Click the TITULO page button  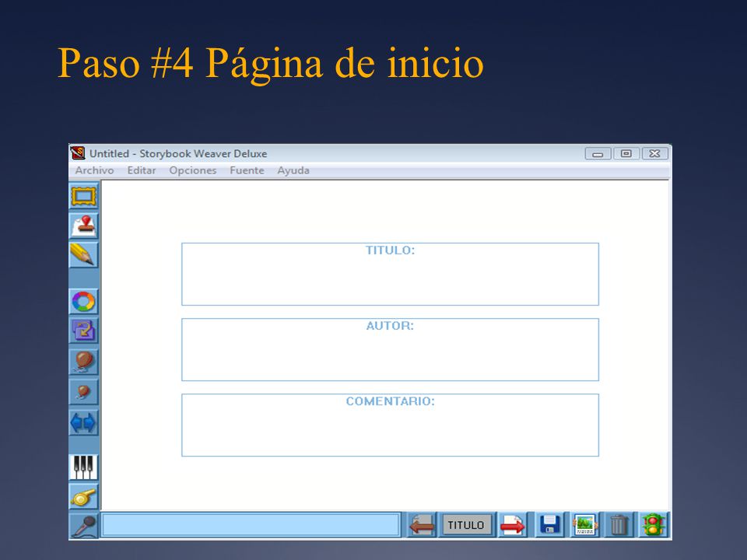[x=466, y=525]
